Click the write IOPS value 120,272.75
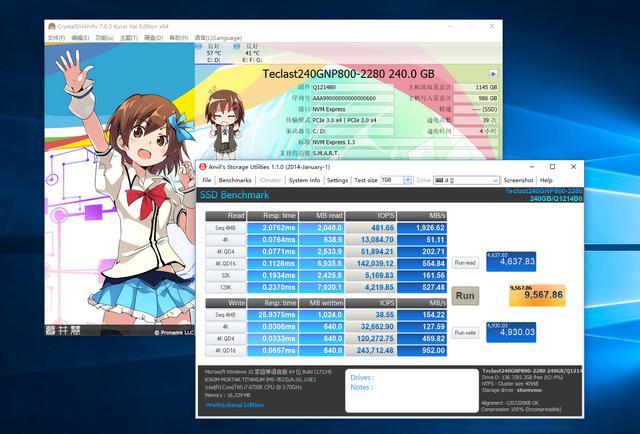The width and height of the screenshot is (640, 434). click(371, 338)
